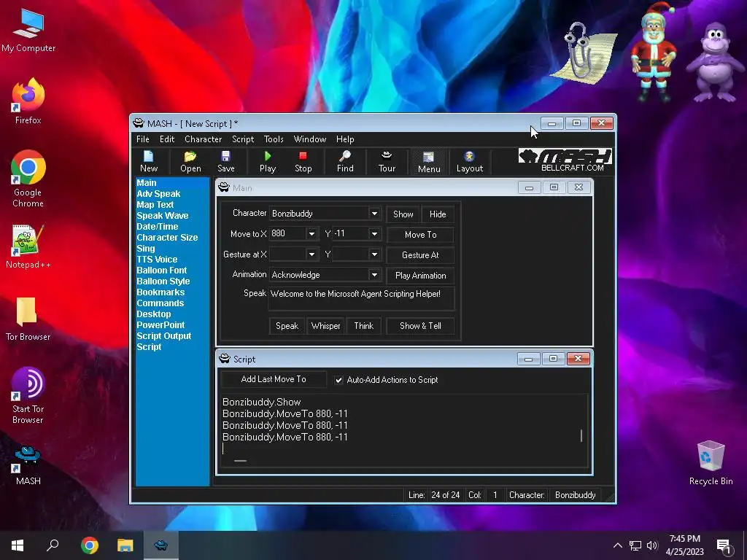Click the New script toolbar icon

pos(149,161)
